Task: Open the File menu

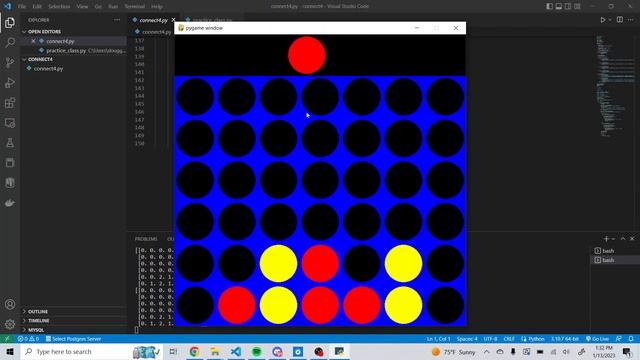Action: tap(22, 7)
